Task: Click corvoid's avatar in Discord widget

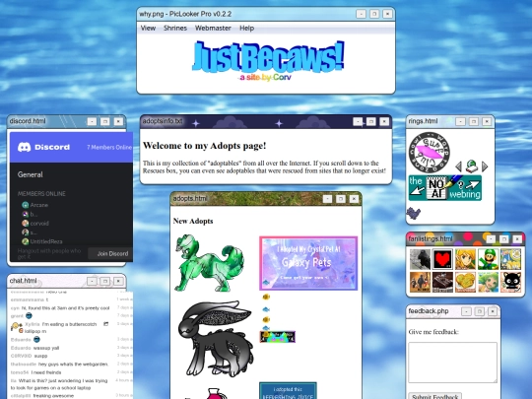Action: tap(25, 224)
